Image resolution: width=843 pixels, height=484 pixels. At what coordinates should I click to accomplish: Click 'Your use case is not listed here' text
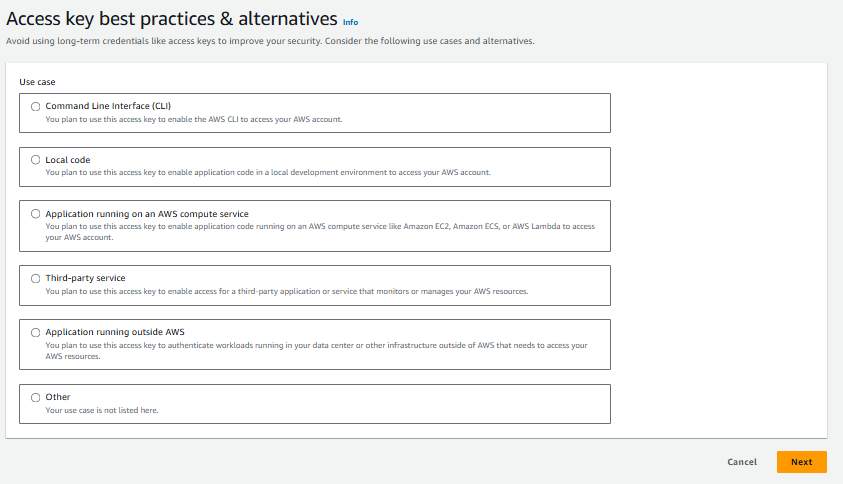102,410
